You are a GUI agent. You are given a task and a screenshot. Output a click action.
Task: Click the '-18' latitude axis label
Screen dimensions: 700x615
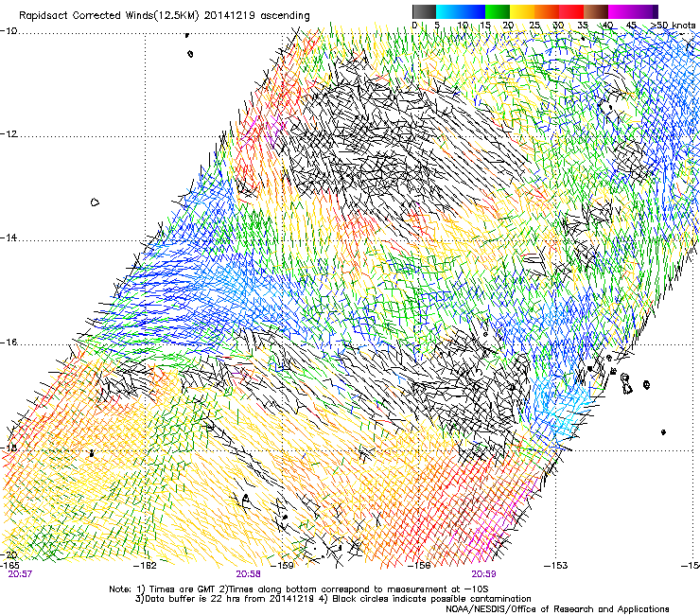(x=9, y=448)
